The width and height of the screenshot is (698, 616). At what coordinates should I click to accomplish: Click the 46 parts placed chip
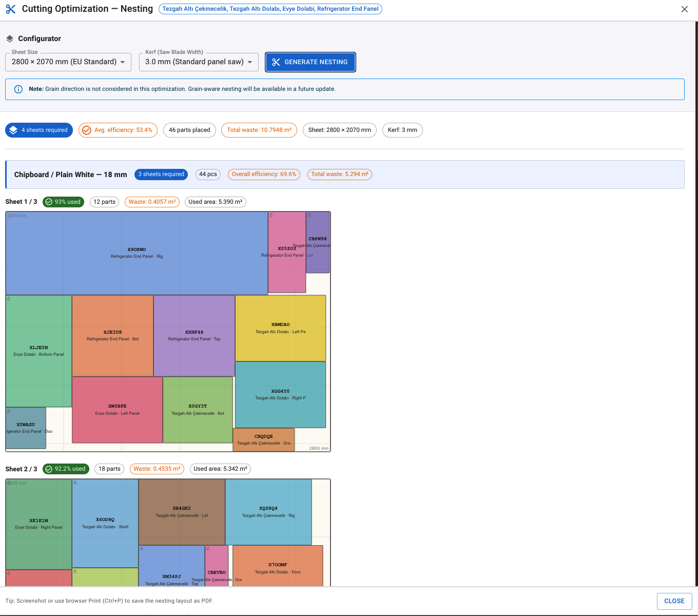(189, 130)
